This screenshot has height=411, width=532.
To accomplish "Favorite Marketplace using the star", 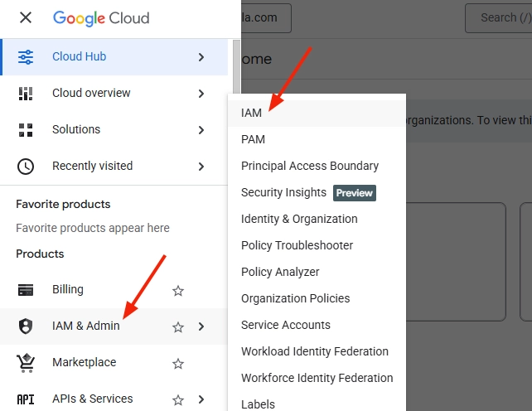I will 177,364.
